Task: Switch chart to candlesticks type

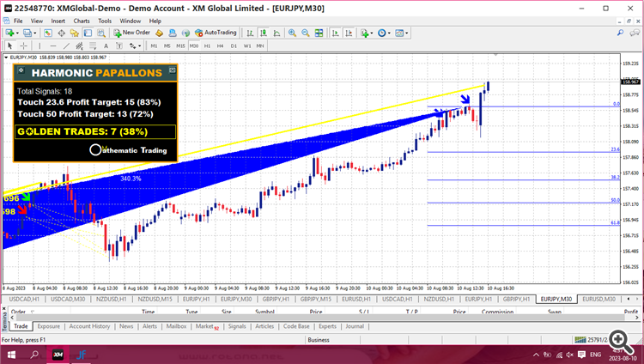Action: click(264, 33)
